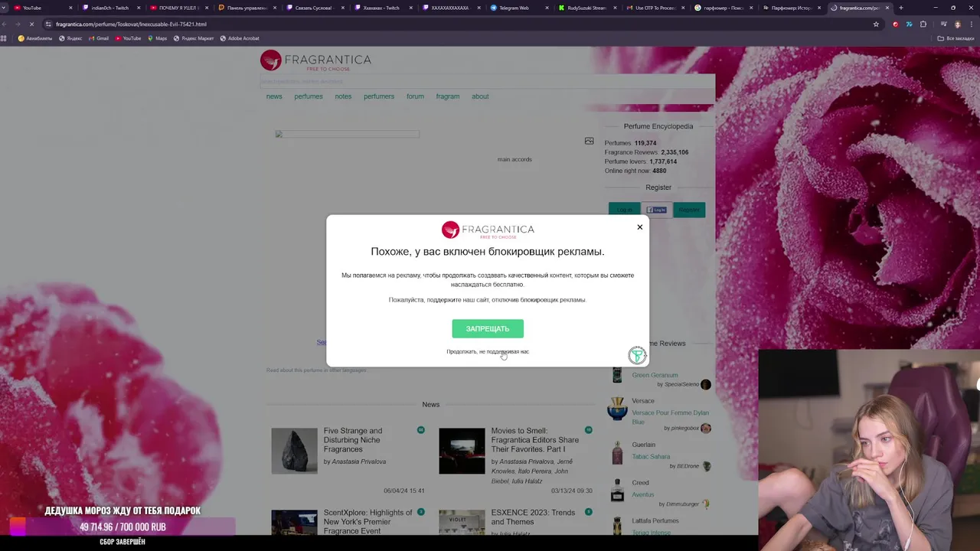Click the browser back arrow

(5, 24)
